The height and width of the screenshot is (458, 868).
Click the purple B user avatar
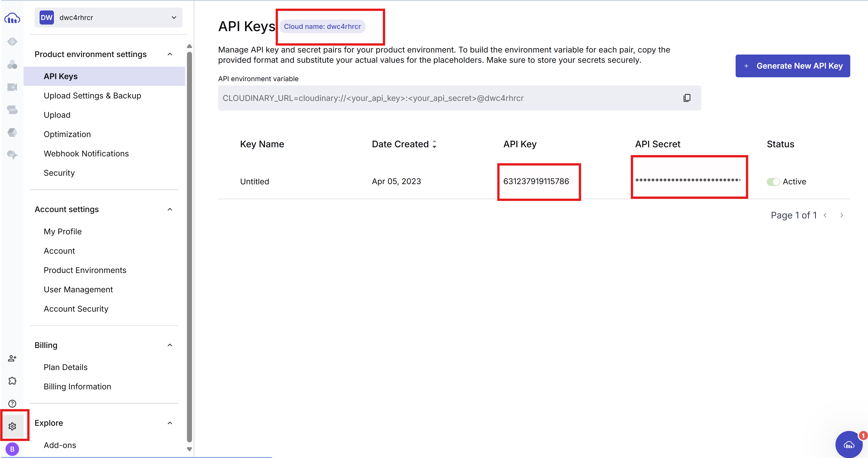[x=12, y=449]
